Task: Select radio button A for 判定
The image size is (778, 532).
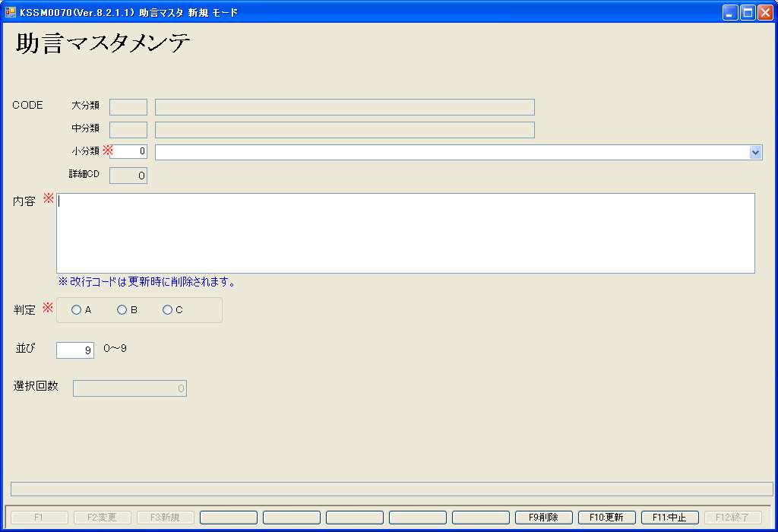Action: coord(77,310)
